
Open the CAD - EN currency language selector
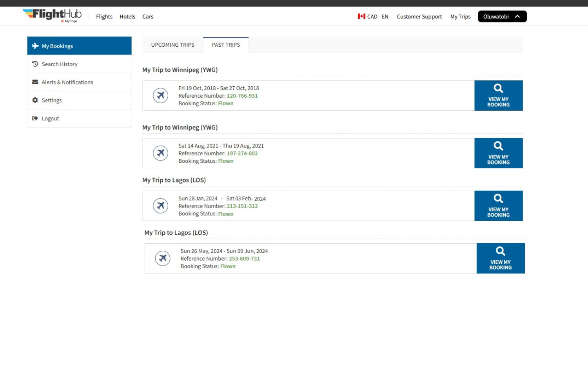(x=373, y=16)
